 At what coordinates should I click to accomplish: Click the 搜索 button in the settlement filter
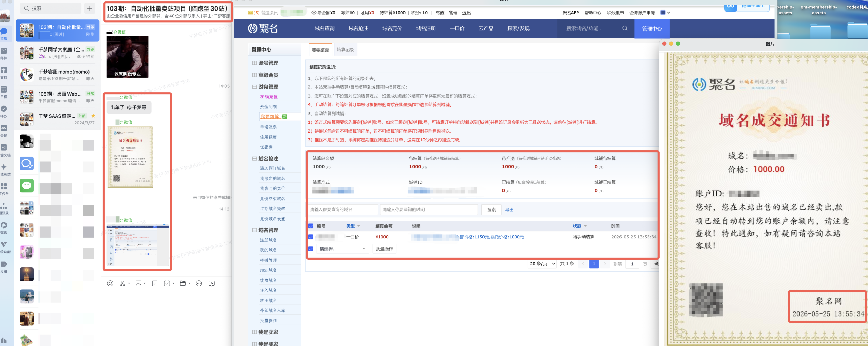pos(491,210)
